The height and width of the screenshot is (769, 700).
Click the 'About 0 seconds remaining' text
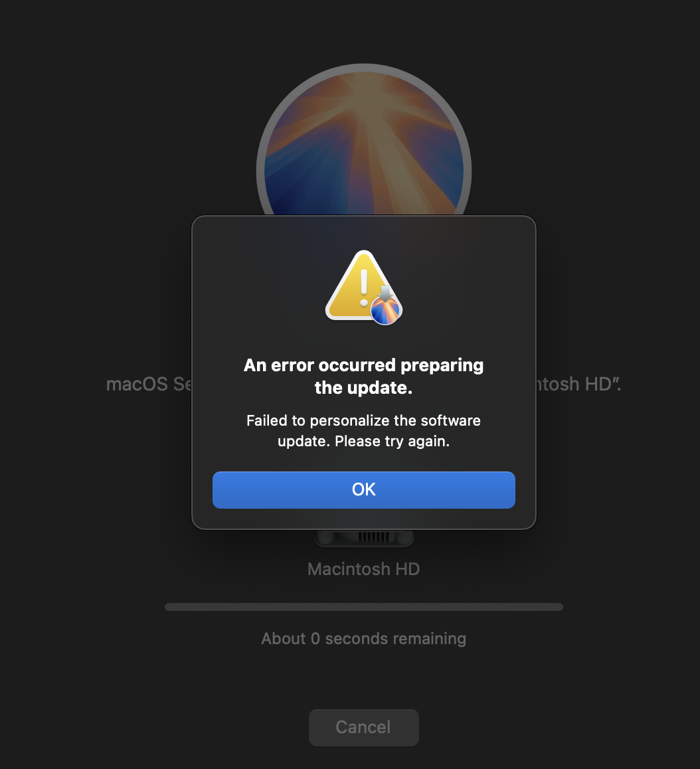click(x=363, y=639)
